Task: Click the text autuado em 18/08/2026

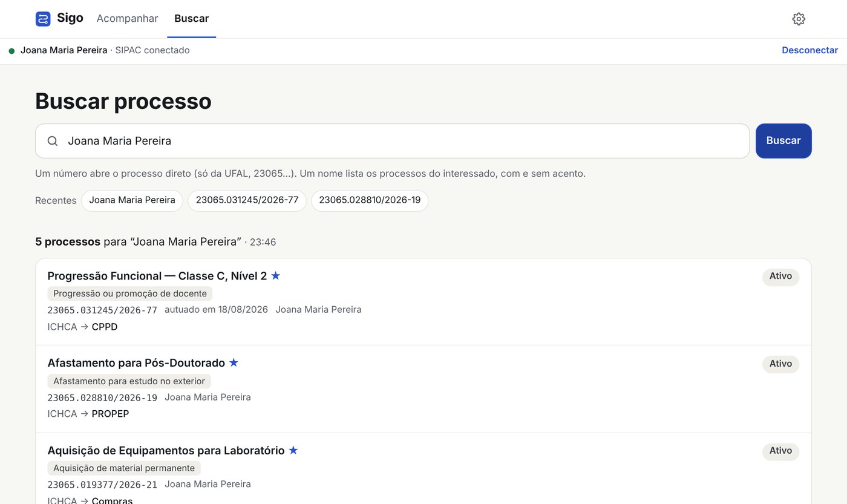Action: tap(216, 310)
